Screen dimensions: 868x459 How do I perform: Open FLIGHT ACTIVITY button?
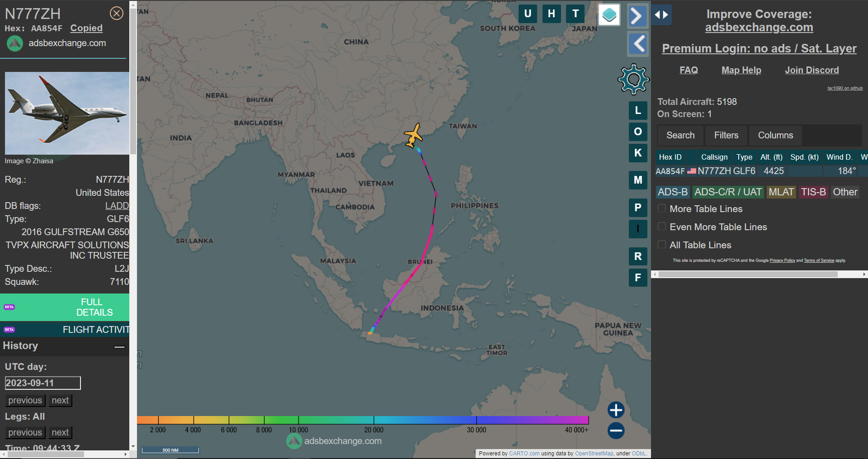click(x=65, y=330)
